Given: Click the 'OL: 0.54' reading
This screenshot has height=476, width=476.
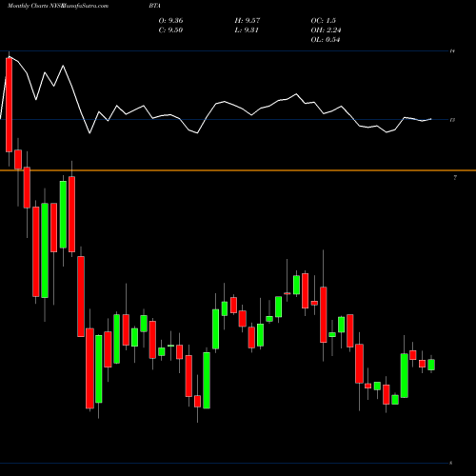Looking at the screenshot, I should click(326, 40).
